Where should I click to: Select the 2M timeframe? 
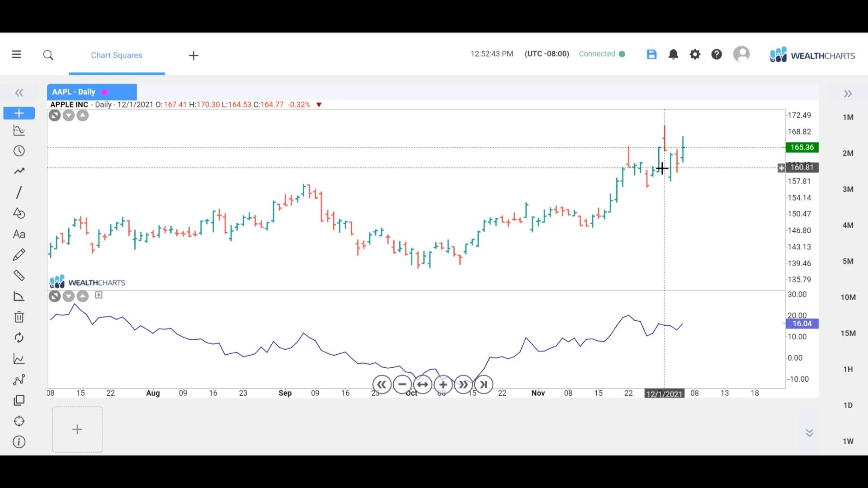point(848,153)
